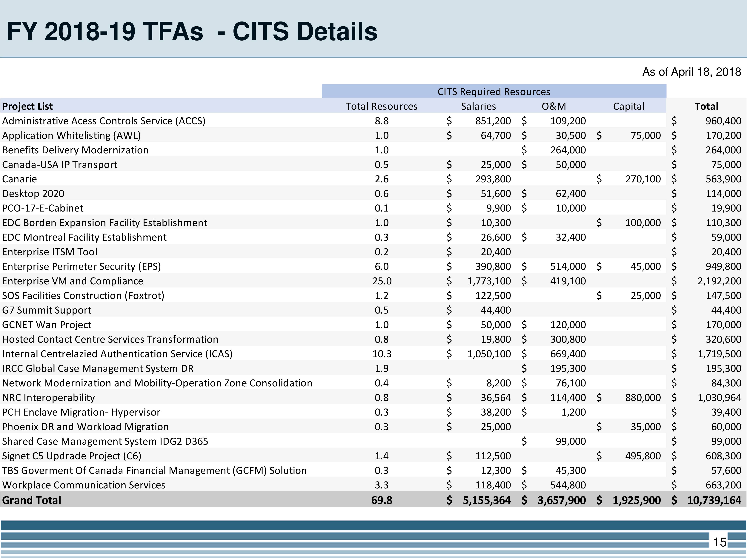Select NRC Interoperability capital value 880,000
This screenshot has height=560, width=747.
tap(643, 397)
